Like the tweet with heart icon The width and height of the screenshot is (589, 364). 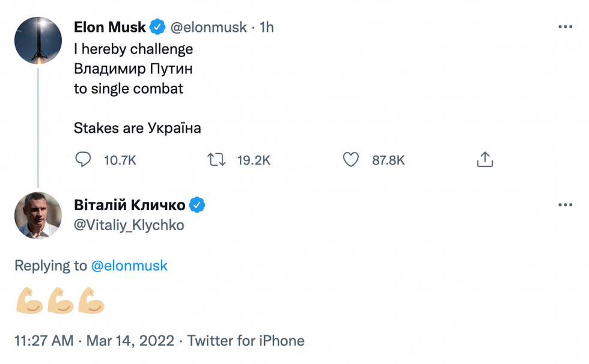[x=350, y=160]
